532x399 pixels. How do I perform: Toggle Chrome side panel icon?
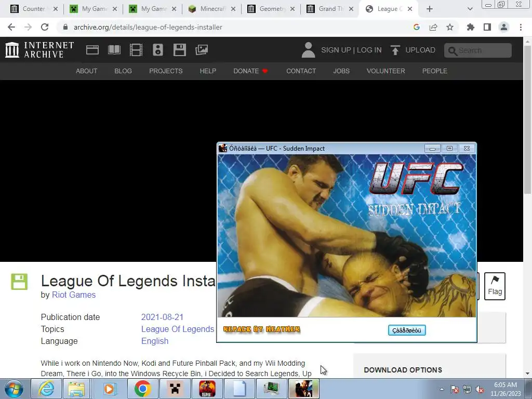(x=487, y=27)
